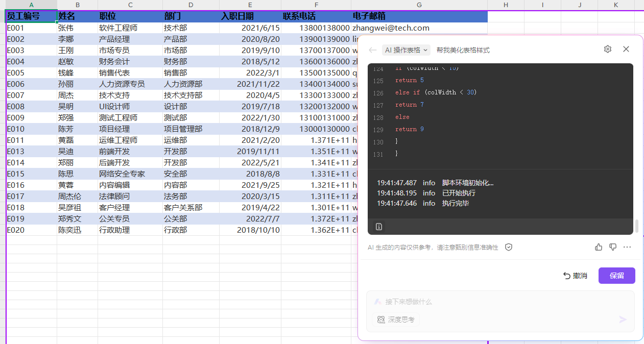Click cell zhangwei@tech.com
644x344 pixels.
click(419, 28)
